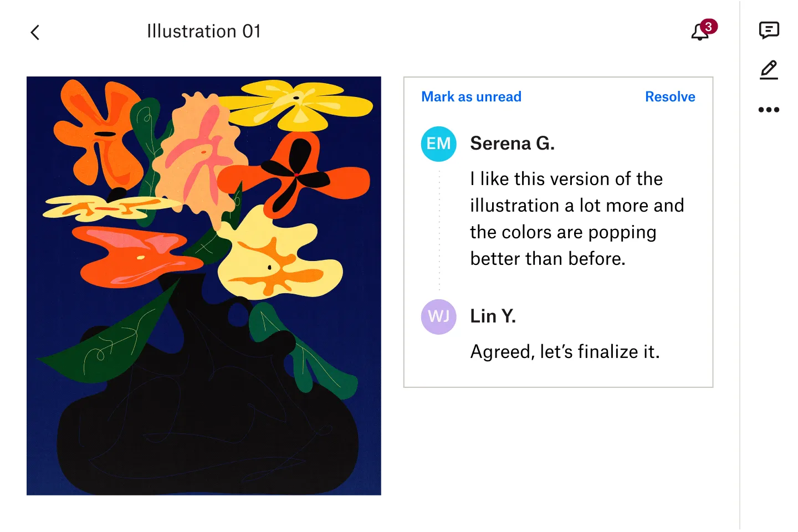Open the flower illustration preview

[x=203, y=285]
